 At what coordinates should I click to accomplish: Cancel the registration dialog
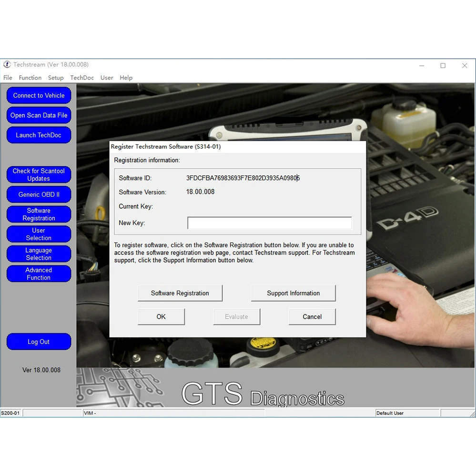point(312,317)
